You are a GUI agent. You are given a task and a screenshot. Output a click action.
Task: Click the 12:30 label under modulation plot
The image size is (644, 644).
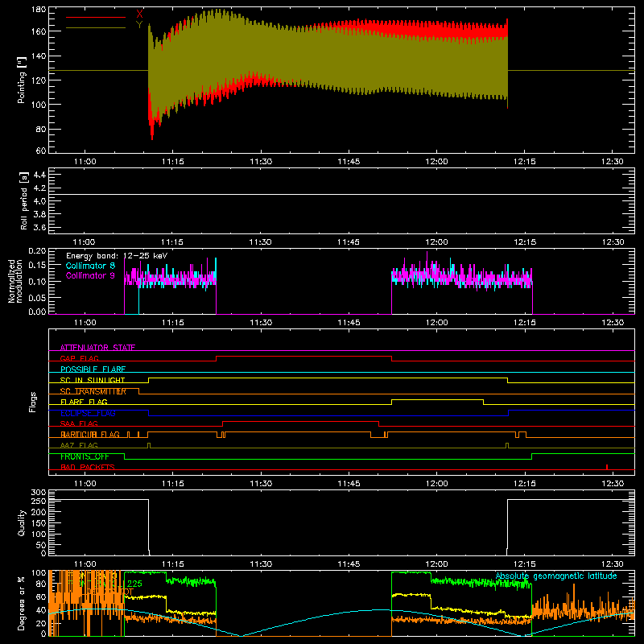click(x=613, y=323)
